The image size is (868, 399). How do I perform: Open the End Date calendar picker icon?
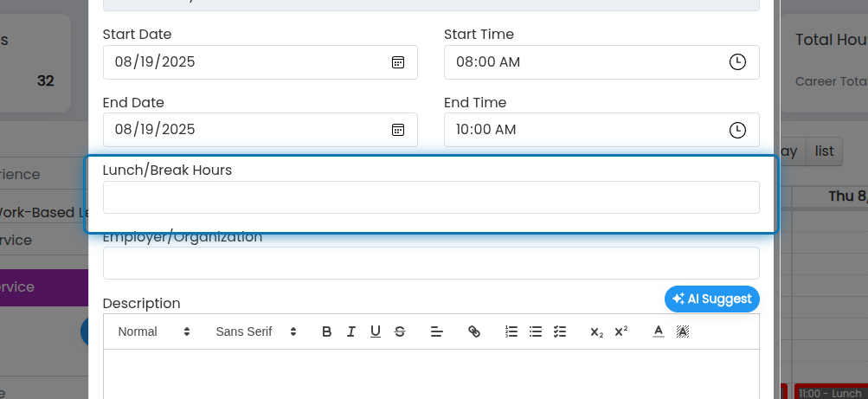coord(398,130)
